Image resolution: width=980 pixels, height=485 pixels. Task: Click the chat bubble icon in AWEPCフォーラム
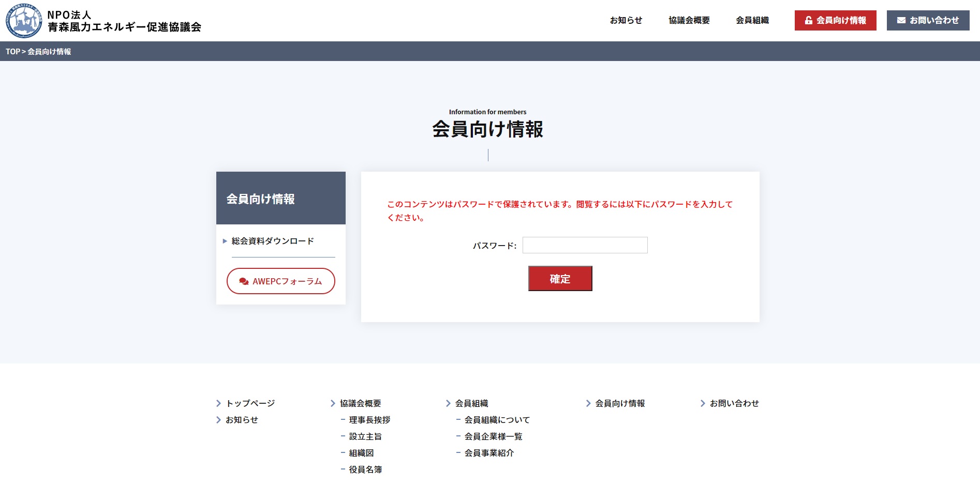pos(244,282)
